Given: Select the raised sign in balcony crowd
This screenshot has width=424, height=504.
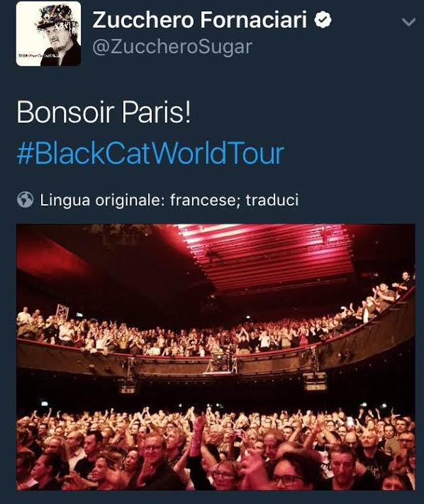Looking at the screenshot, I should pos(62,311).
